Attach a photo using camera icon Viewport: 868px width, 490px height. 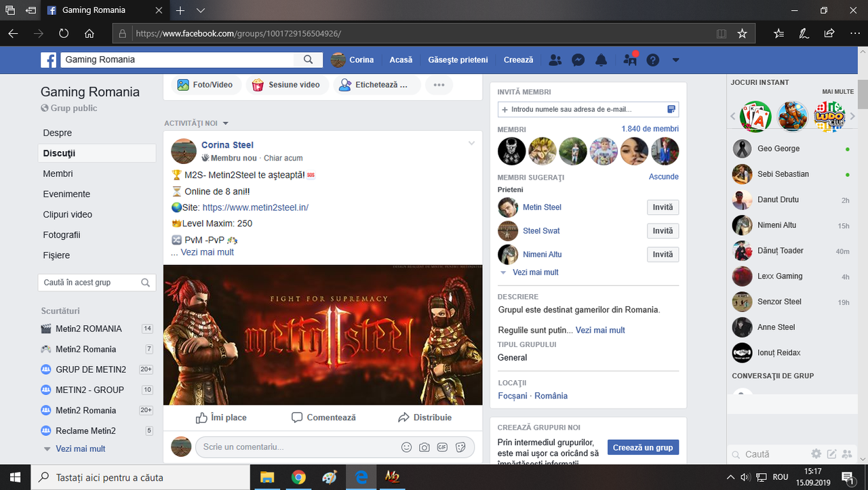pyautogui.click(x=424, y=447)
